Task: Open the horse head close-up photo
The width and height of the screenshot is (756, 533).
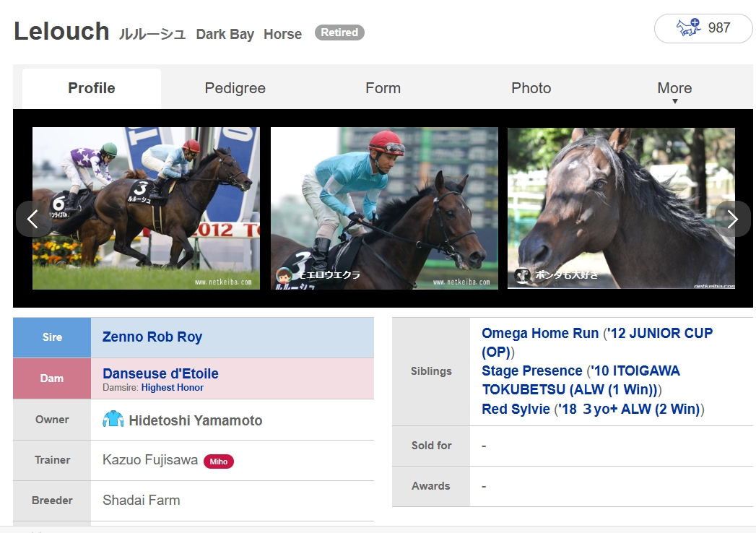Action: (x=621, y=209)
